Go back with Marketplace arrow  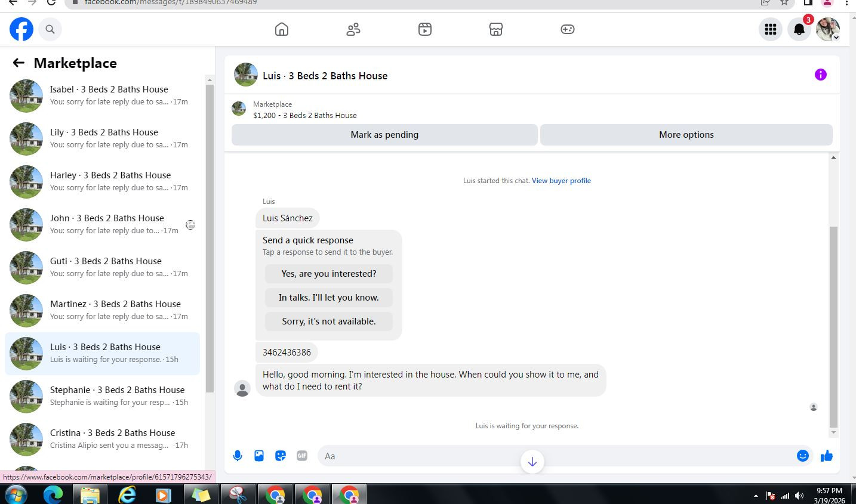click(x=19, y=63)
